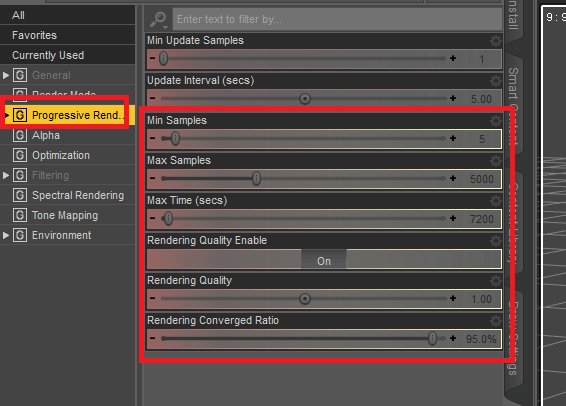
Task: Decrease Update Interval with minus
Action: click(153, 98)
